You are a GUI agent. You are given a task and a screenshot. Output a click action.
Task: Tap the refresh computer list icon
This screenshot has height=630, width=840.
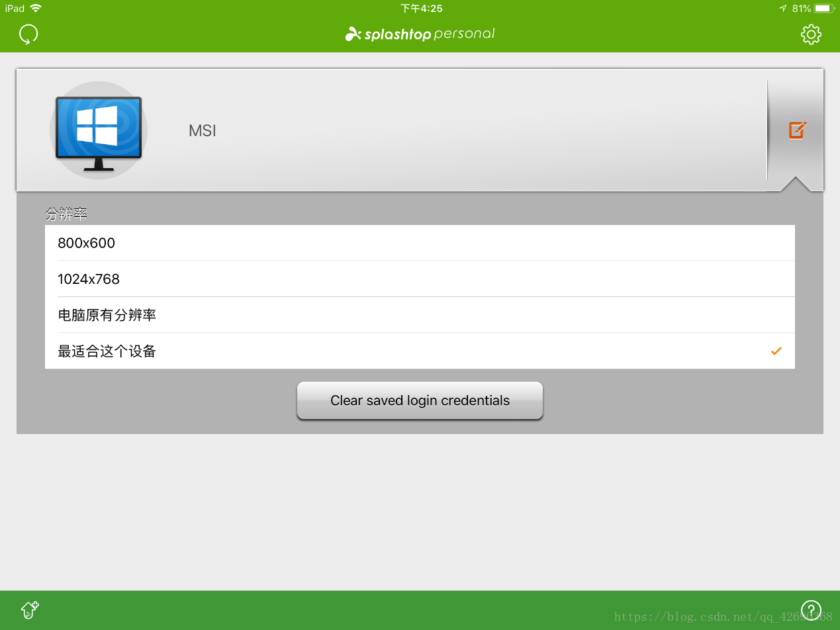28,34
